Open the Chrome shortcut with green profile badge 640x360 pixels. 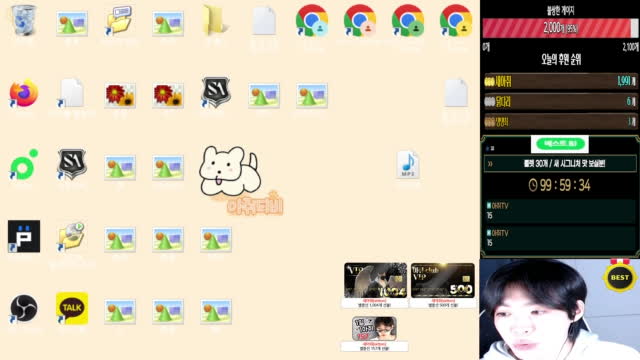click(408, 20)
